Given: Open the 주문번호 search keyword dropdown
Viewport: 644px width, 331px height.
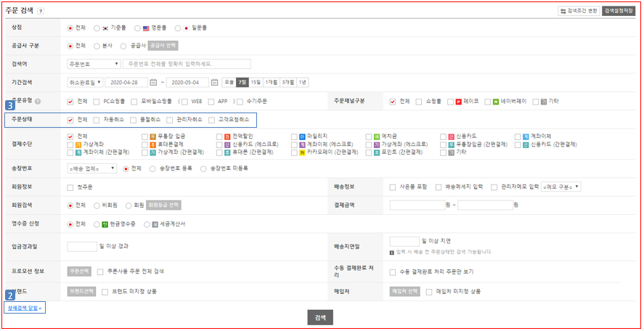Looking at the screenshot, I should pos(93,64).
